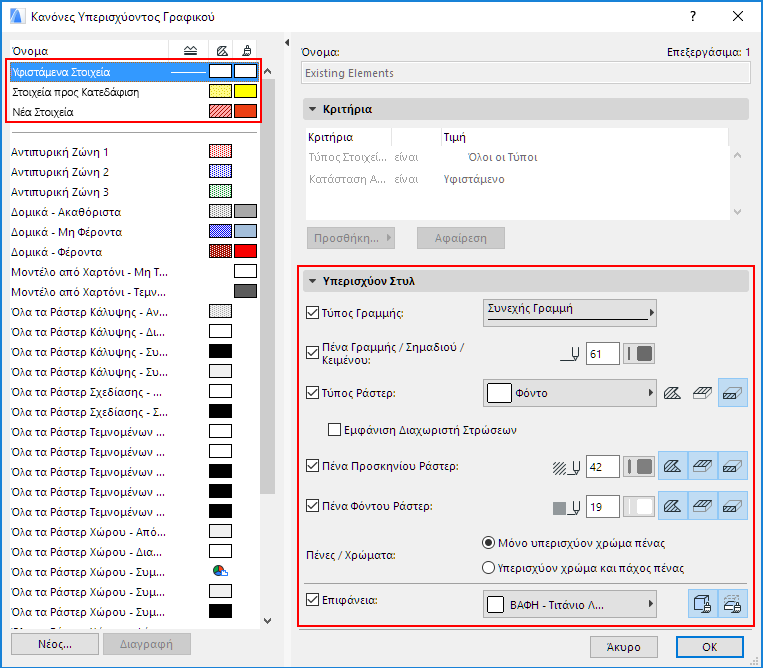Select Νέα Στοιχεία rule
Image resolution: width=763 pixels, height=668 pixels.
point(134,112)
